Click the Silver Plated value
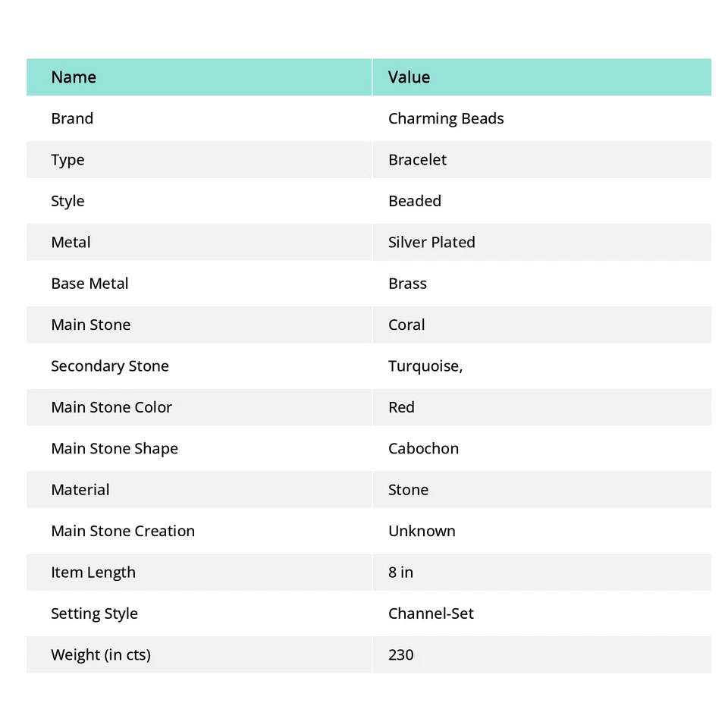The width and height of the screenshot is (728, 728). point(431,243)
